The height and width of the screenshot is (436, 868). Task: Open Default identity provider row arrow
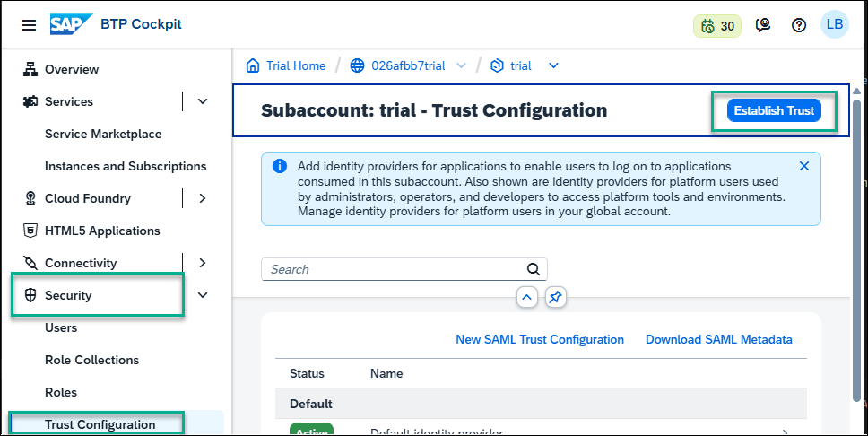[x=785, y=432]
